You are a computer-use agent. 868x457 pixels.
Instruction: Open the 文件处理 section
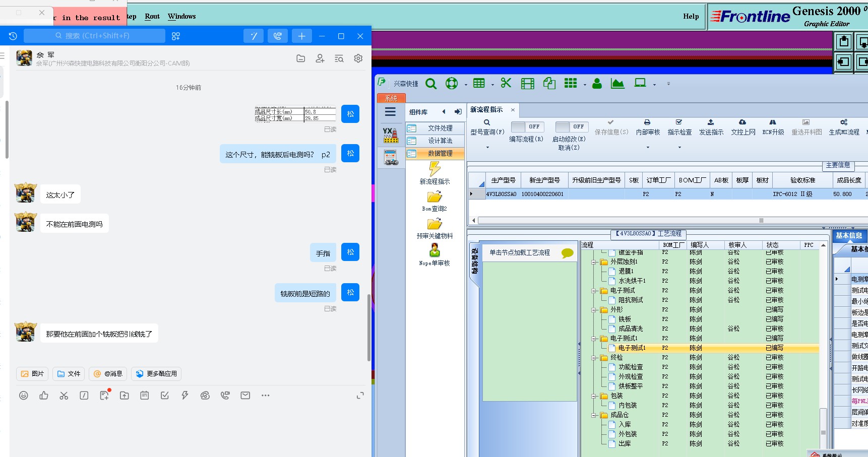pos(435,128)
